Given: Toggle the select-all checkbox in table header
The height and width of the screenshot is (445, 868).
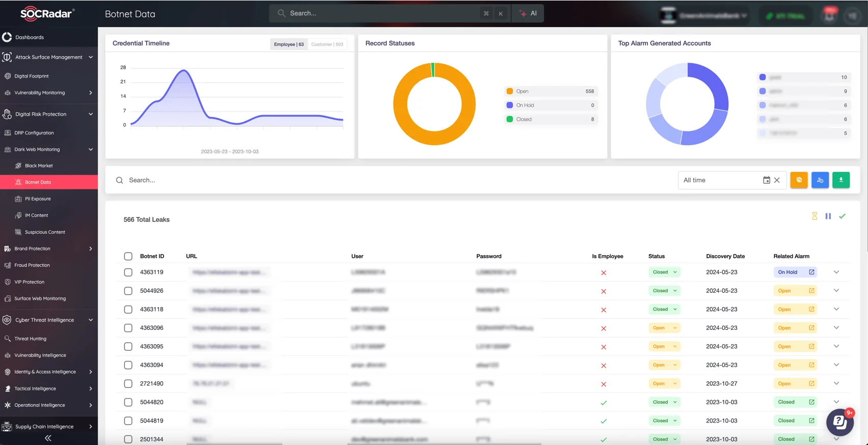Looking at the screenshot, I should 128,256.
